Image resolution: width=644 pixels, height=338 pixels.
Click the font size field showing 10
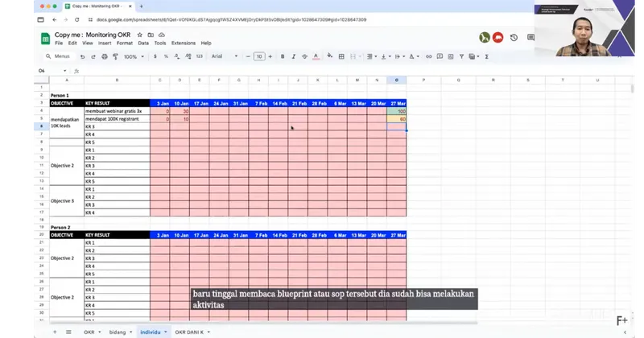tap(259, 56)
